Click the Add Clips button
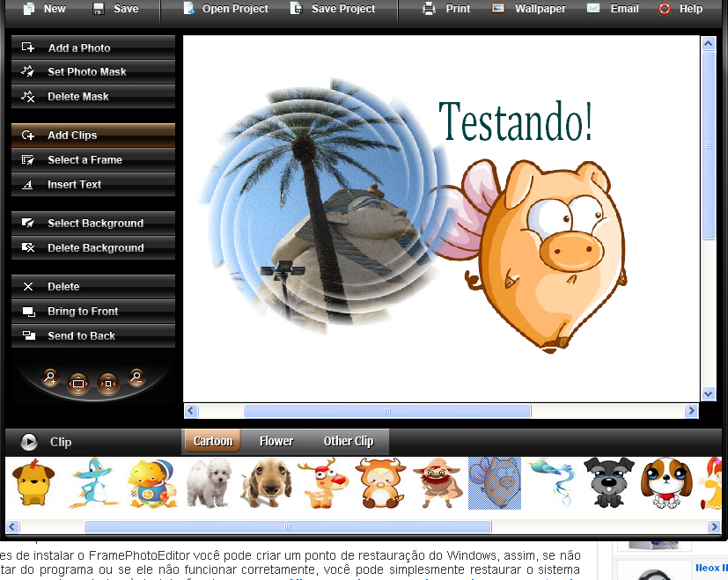 pos(92,136)
